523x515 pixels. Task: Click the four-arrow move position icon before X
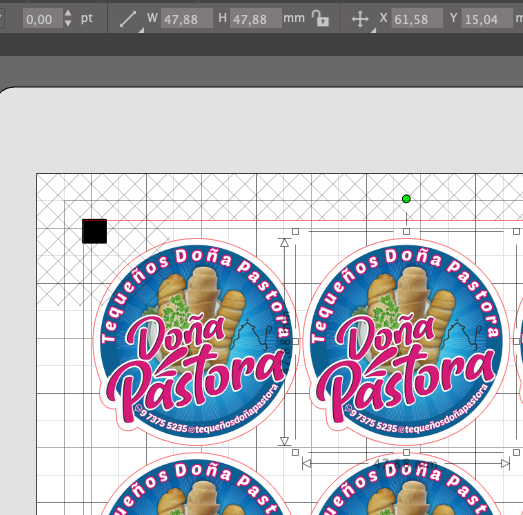click(360, 19)
